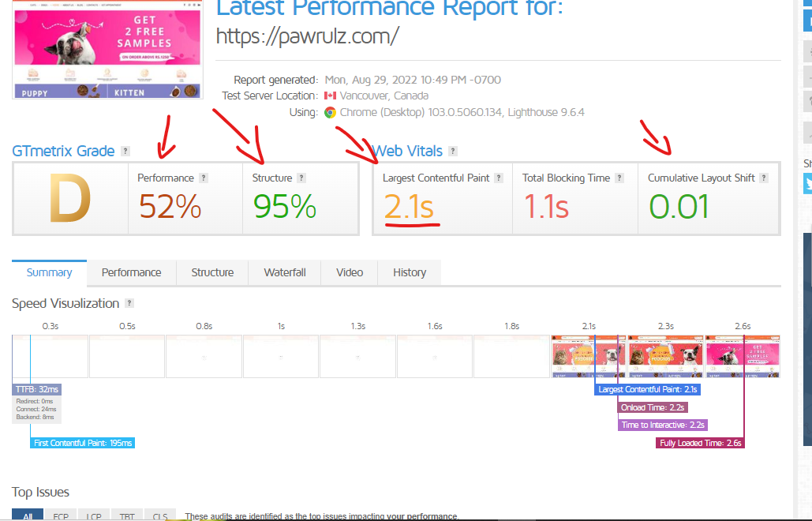Click the 0.01 Cumulative Layout Shift value
This screenshot has height=521, width=812.
679,207
